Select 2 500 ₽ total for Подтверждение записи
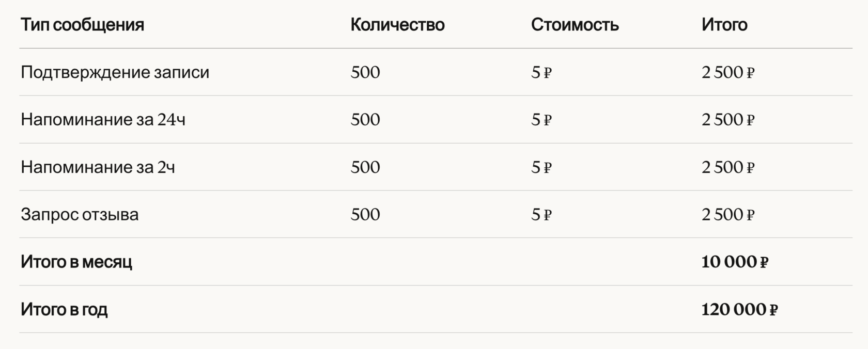Screen dimensions: 868x349 coord(728,72)
